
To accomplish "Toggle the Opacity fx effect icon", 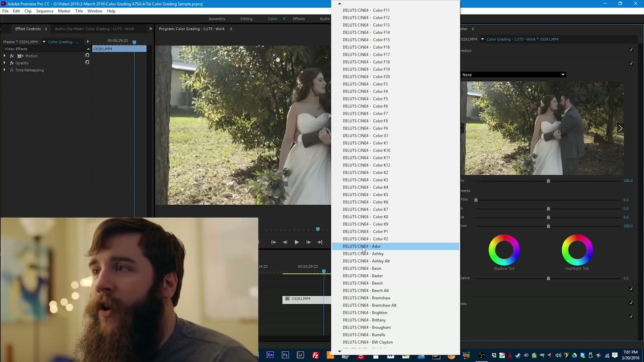I will point(12,63).
